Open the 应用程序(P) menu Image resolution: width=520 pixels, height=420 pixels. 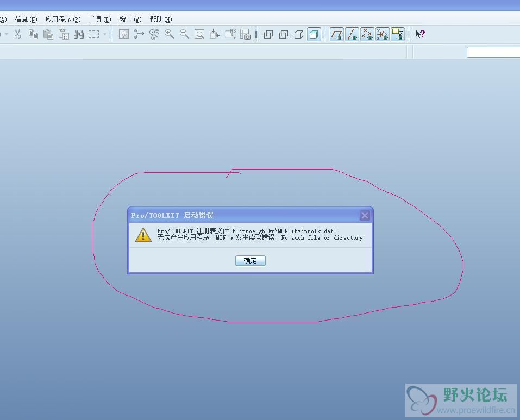click(62, 20)
